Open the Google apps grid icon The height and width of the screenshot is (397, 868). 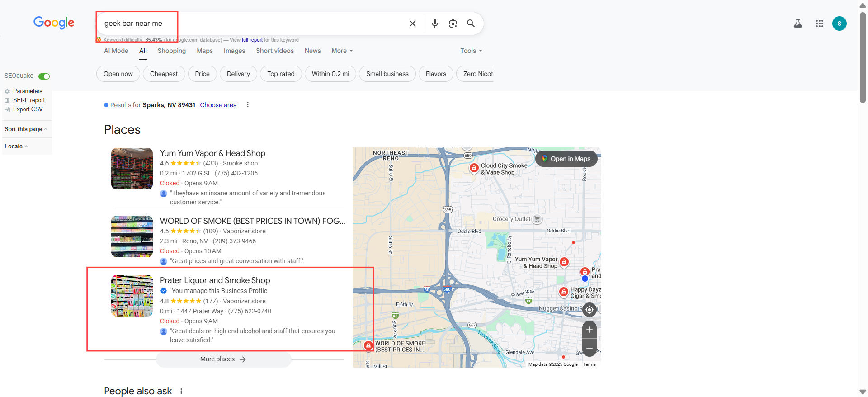(819, 24)
